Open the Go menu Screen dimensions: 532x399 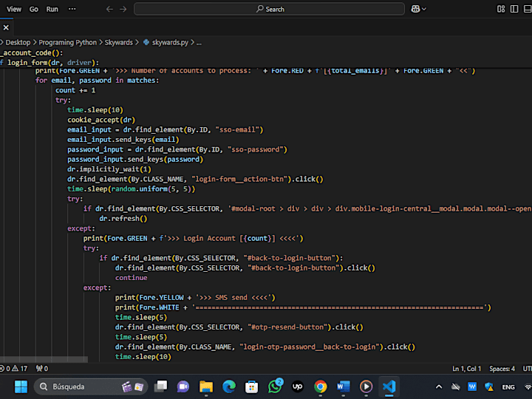pyautogui.click(x=33, y=9)
